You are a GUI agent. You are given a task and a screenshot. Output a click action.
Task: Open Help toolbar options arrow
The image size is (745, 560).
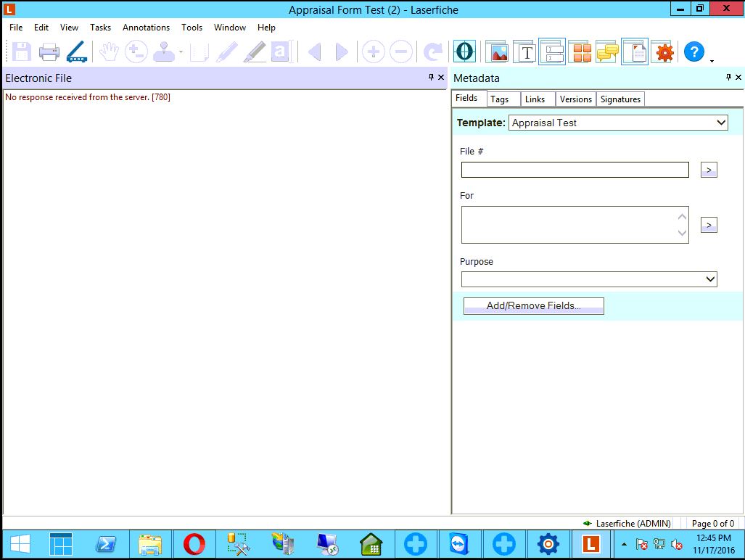(x=712, y=61)
